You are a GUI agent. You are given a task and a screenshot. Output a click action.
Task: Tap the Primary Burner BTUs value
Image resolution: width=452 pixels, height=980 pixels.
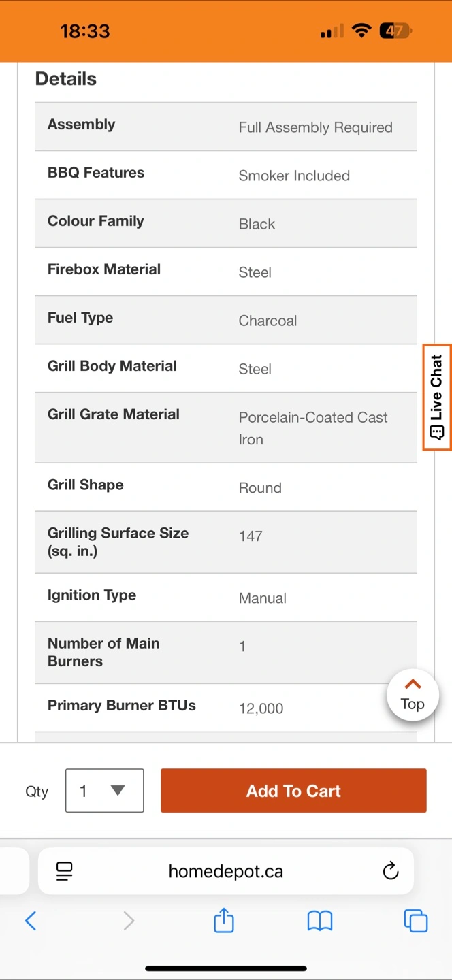tap(261, 708)
